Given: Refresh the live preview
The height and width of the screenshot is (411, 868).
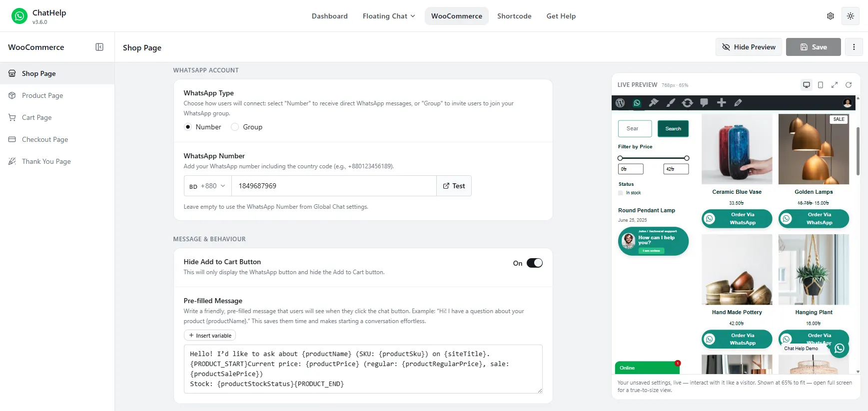Looking at the screenshot, I should 849,85.
